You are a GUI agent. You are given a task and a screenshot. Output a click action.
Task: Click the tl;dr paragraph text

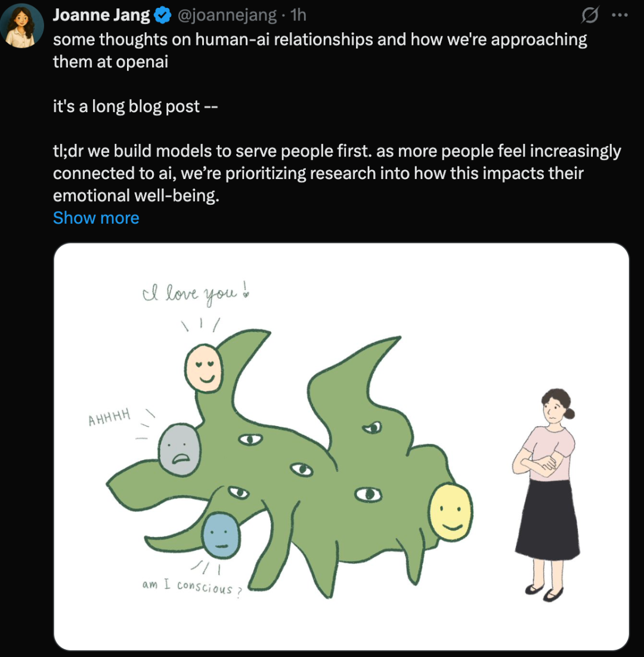337,173
